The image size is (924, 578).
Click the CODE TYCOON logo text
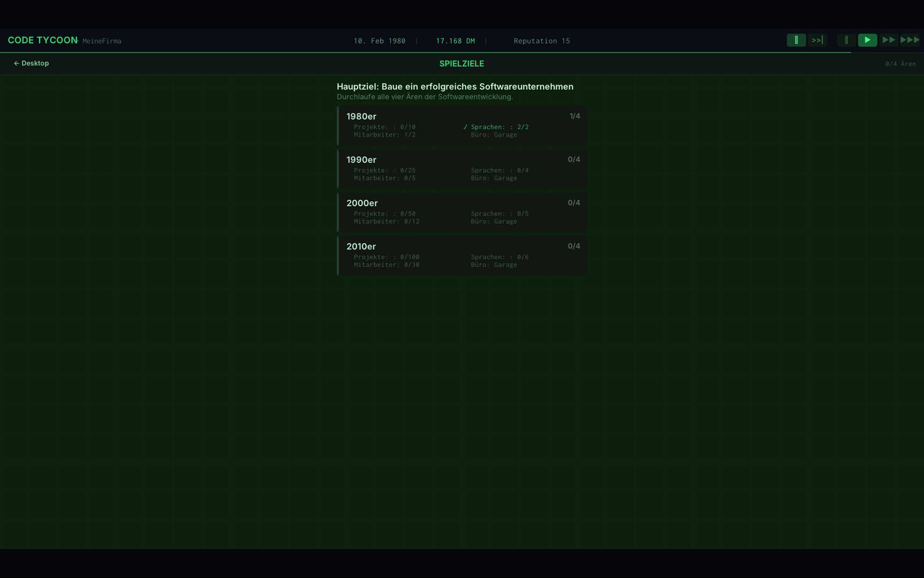tap(42, 40)
